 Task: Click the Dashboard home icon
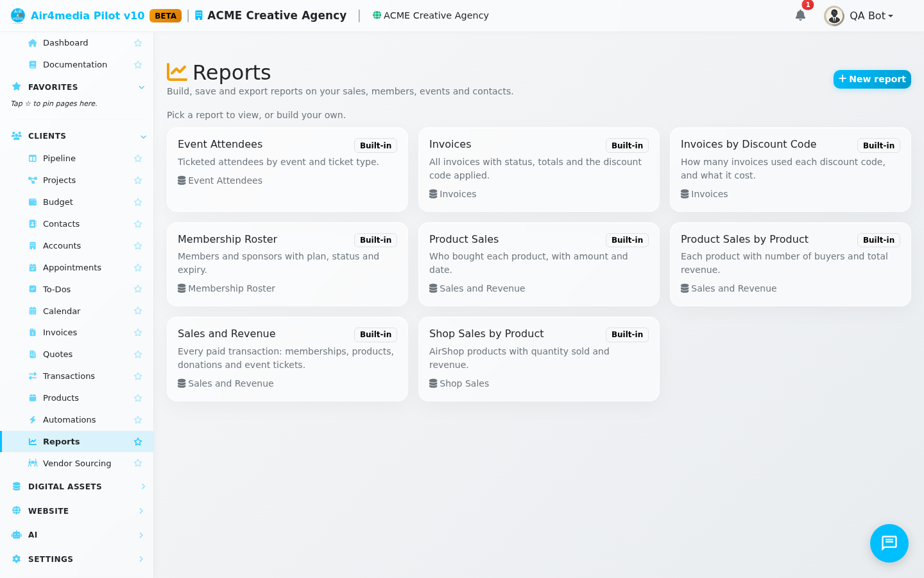[33, 43]
